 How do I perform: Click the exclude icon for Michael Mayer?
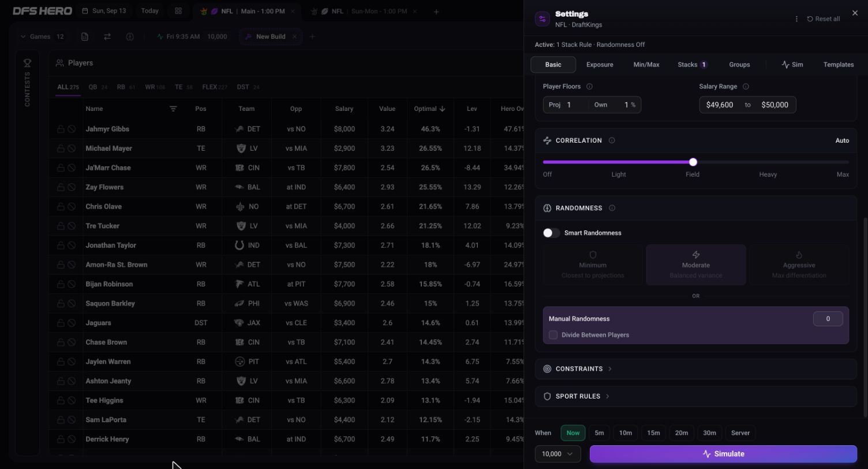pyautogui.click(x=72, y=148)
